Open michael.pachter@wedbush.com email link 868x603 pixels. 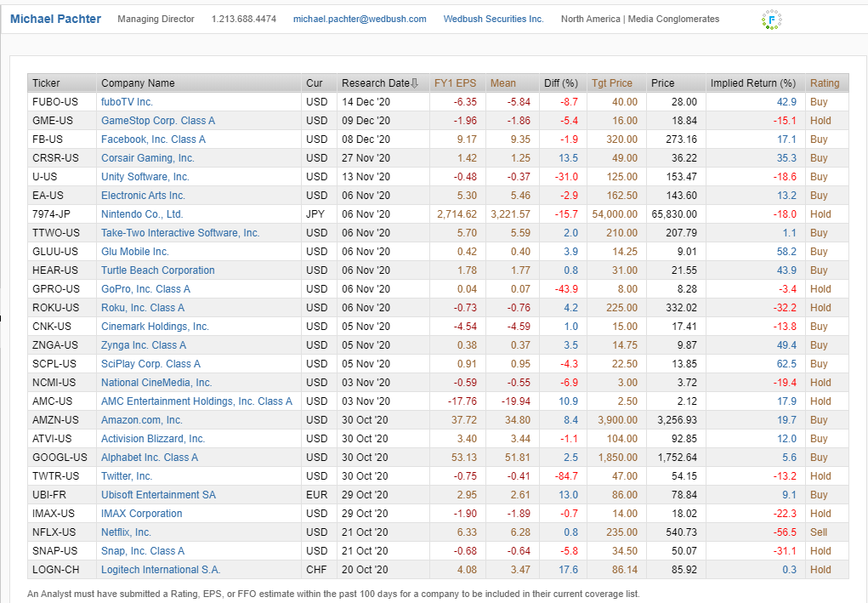tap(360, 18)
